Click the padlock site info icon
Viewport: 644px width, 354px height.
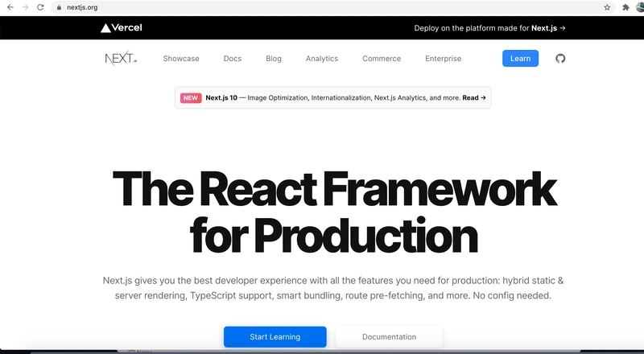tap(59, 7)
